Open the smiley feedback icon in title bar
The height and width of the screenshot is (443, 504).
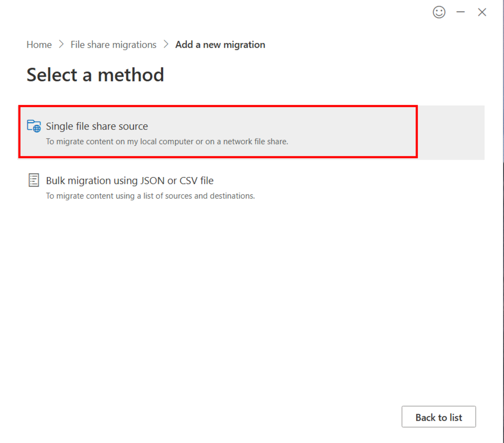tap(439, 12)
